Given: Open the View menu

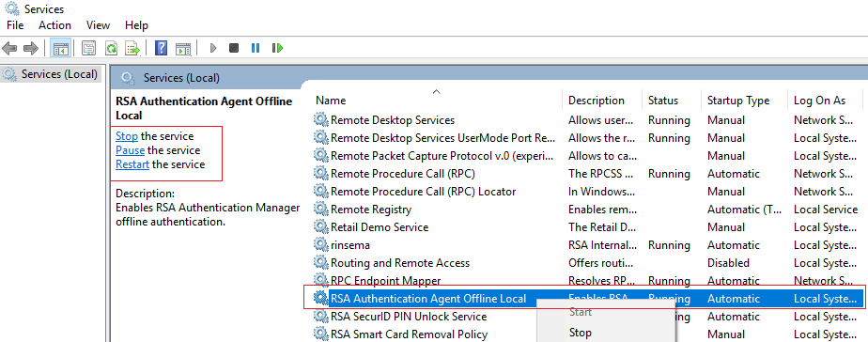Looking at the screenshot, I should coord(98,25).
